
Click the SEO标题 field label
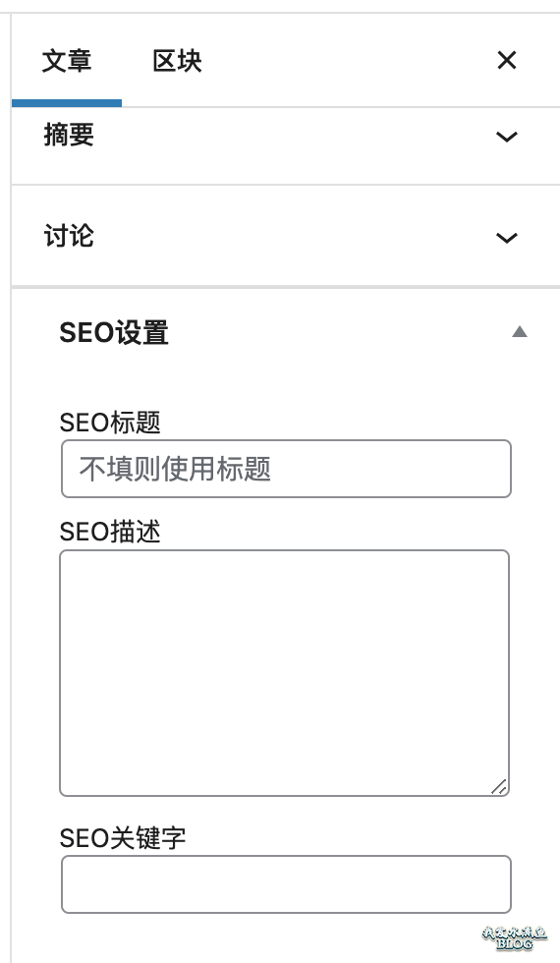coord(110,423)
